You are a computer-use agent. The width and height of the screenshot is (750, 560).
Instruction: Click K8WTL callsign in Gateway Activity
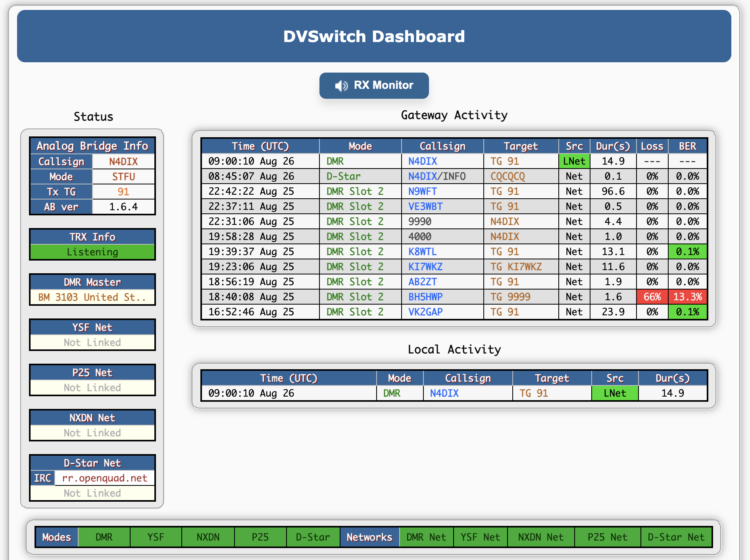click(x=423, y=252)
